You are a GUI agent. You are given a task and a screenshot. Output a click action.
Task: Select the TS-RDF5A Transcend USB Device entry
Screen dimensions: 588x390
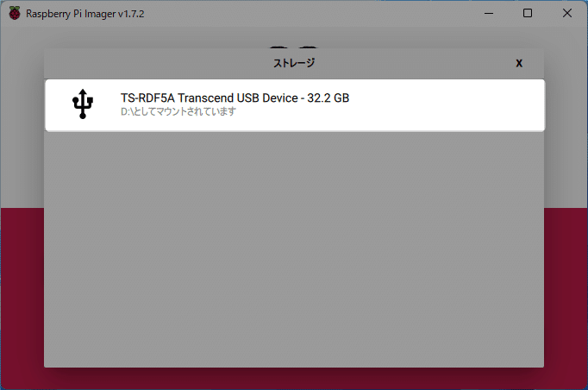[295, 105]
